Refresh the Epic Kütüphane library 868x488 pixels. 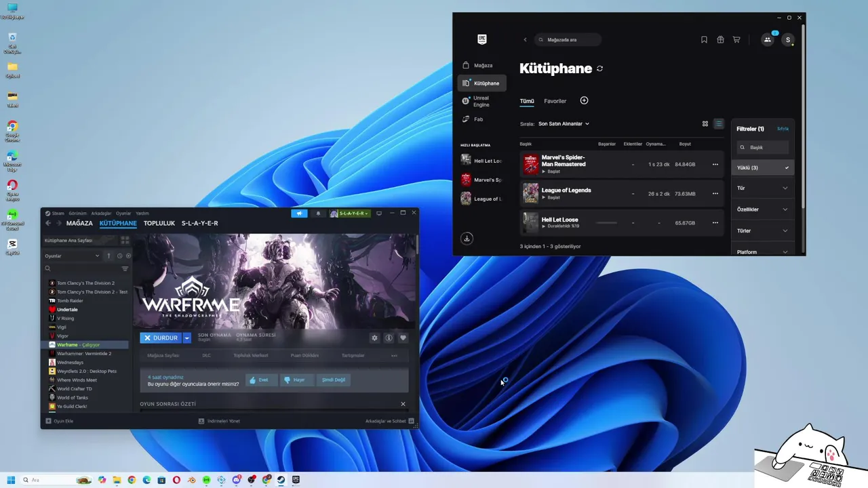coord(599,68)
